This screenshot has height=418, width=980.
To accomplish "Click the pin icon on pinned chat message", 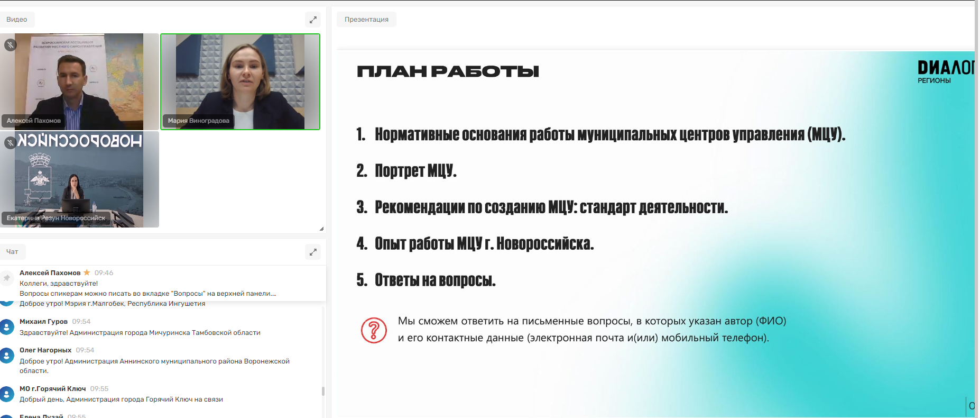I will [7, 278].
